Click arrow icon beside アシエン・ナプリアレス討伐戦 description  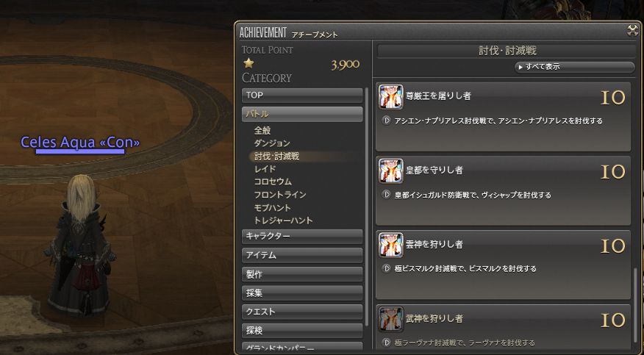pyautogui.click(x=386, y=121)
